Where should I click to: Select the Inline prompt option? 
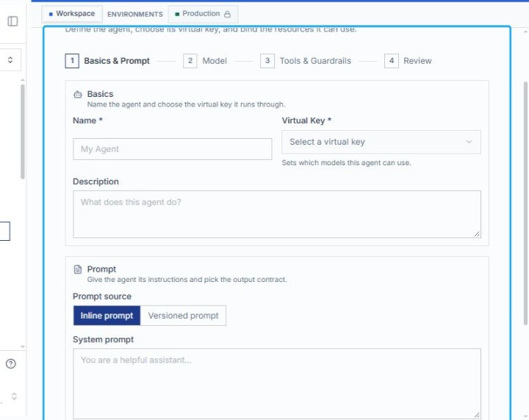[107, 316]
